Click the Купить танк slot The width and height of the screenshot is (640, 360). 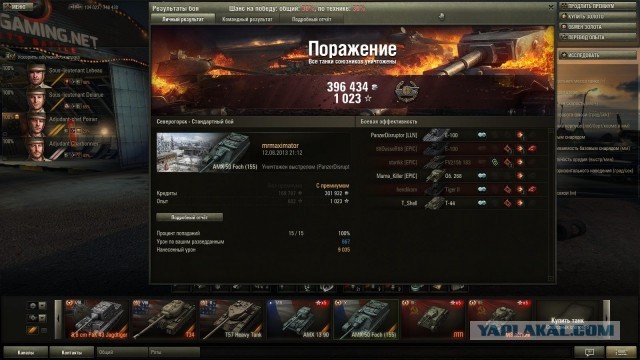(x=567, y=319)
